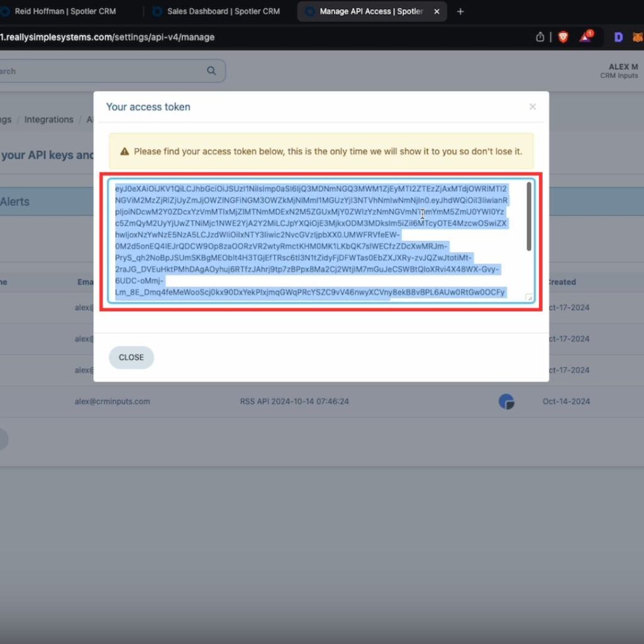
Task: Close the Manage API Access tab
Action: coord(436,11)
